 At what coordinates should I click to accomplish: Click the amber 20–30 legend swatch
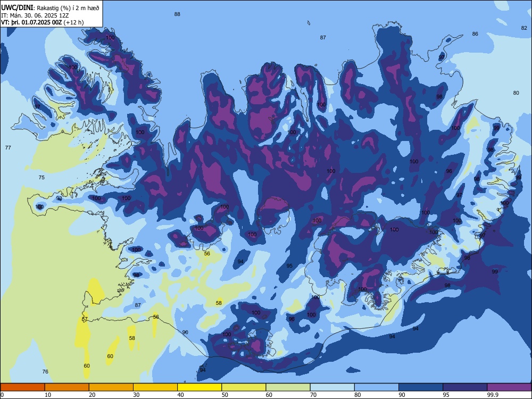coord(111,387)
